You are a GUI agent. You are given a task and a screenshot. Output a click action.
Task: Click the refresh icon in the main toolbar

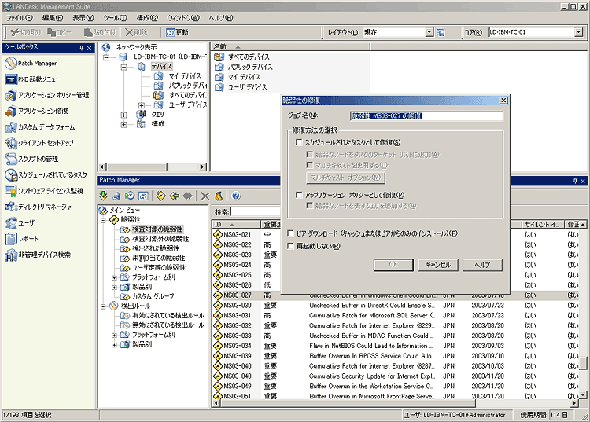point(178,32)
